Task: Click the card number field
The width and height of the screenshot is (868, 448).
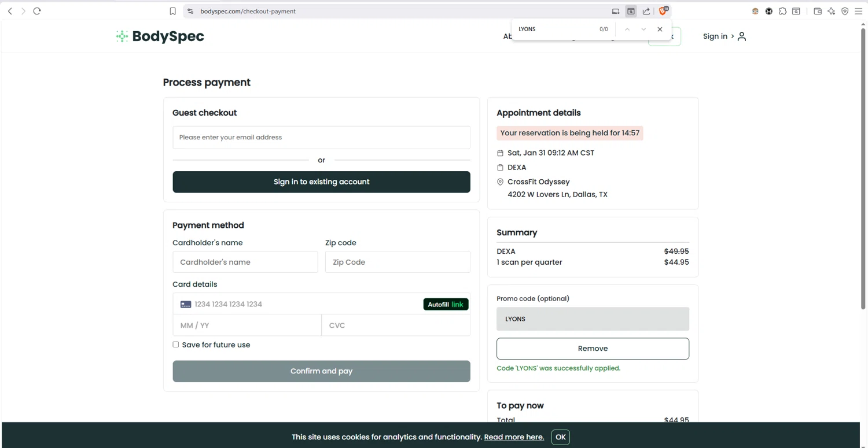Action: [x=301, y=304]
